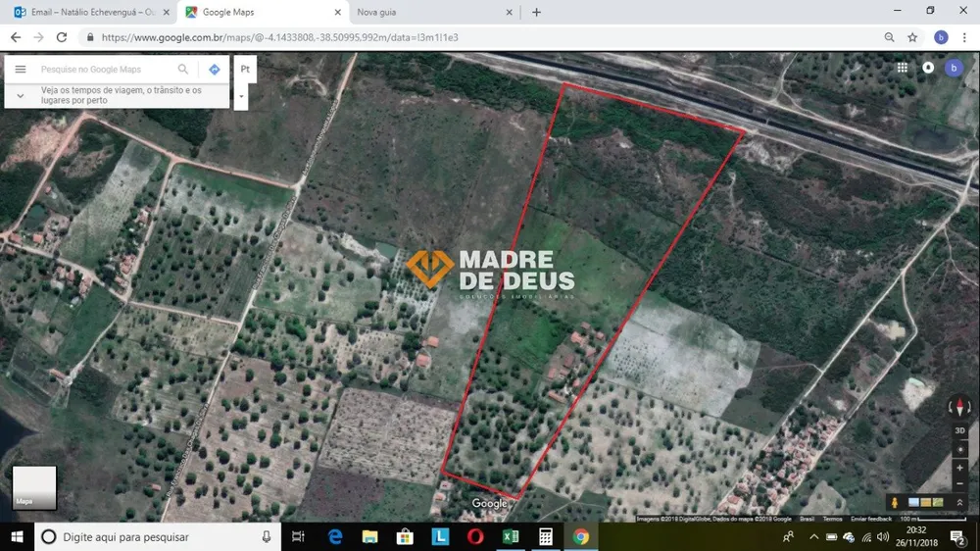980x551 pixels.
Task: Reload the Google Maps page
Action: (61, 37)
